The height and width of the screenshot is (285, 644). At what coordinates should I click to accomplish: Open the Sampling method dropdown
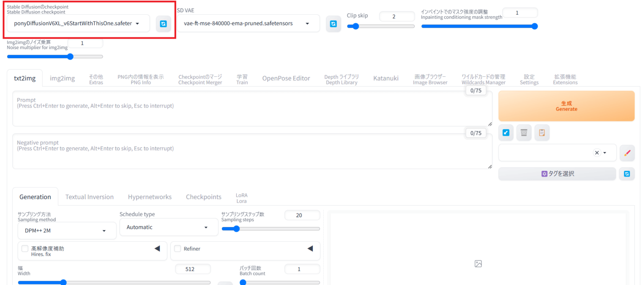click(66, 230)
